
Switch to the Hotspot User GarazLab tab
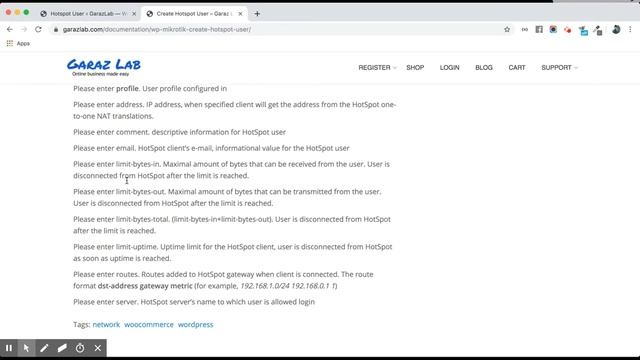[x=88, y=13]
